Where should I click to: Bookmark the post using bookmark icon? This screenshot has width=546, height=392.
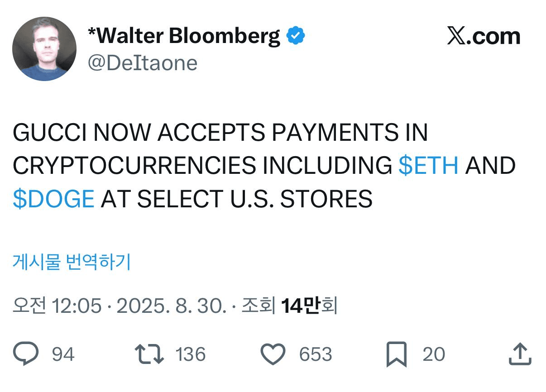[397, 354]
